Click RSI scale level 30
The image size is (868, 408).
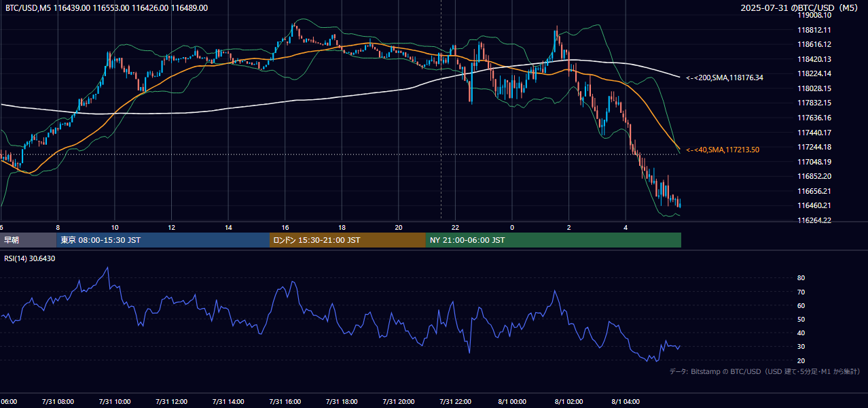tap(801, 346)
